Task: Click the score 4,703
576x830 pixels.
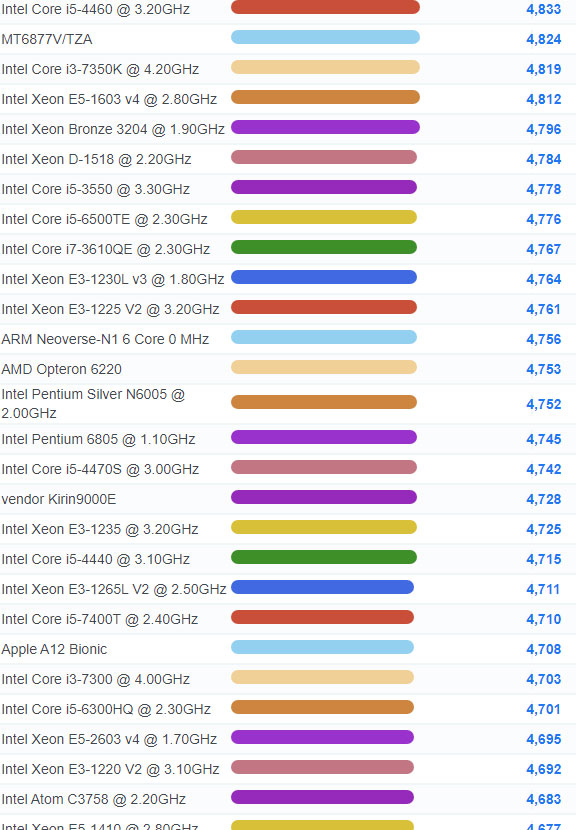Action: coord(544,679)
